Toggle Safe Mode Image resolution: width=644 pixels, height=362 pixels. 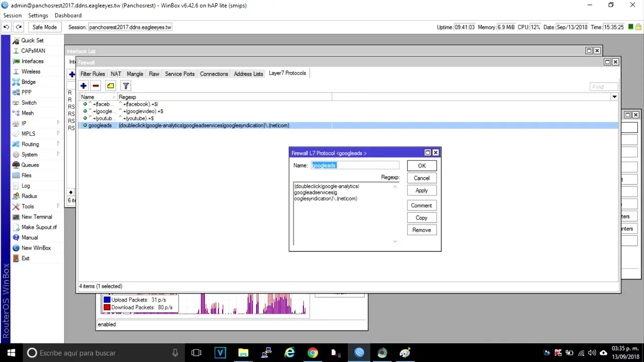44,27
